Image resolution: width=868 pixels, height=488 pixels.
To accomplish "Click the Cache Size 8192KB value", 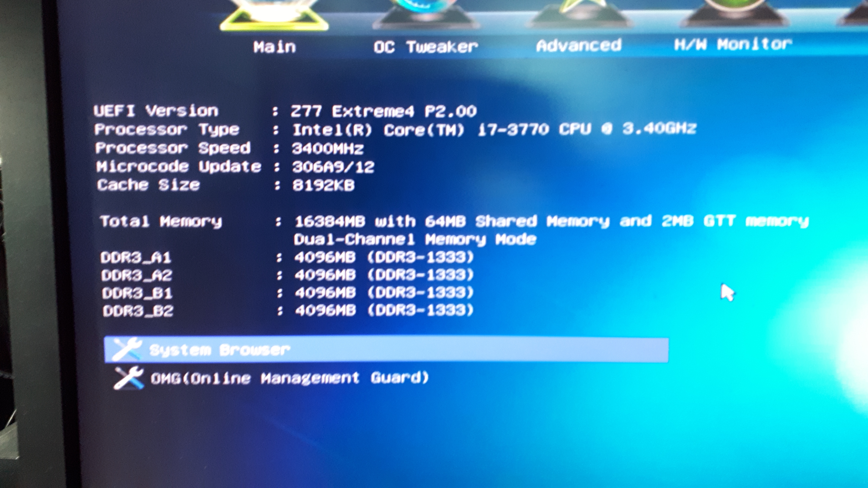I will [323, 185].
